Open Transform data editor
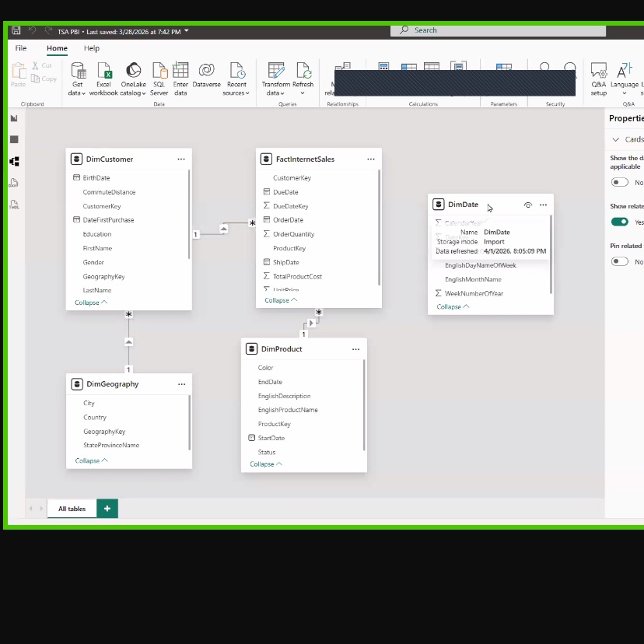 tap(275, 79)
